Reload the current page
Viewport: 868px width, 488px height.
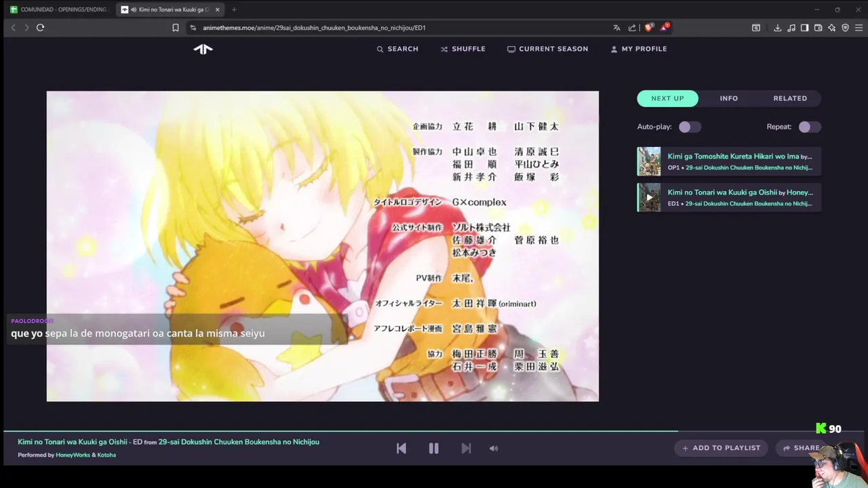point(40,28)
